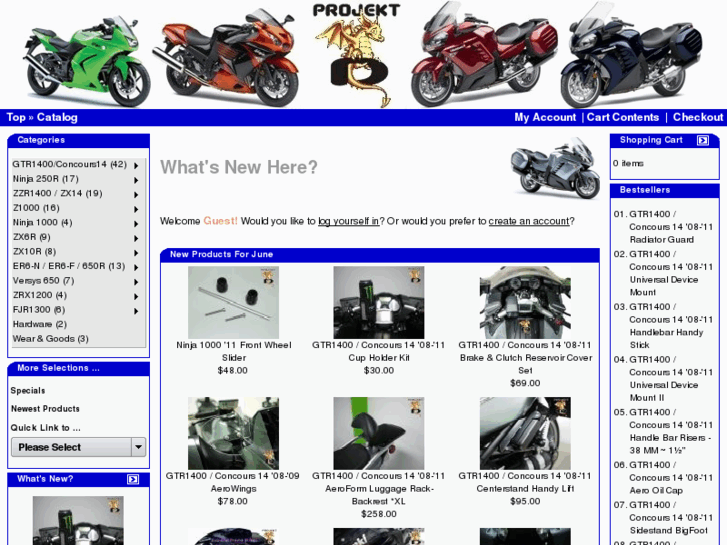This screenshot has height=545, width=727.
Task: Expand FJR1300 category arrow
Action: click(x=136, y=311)
